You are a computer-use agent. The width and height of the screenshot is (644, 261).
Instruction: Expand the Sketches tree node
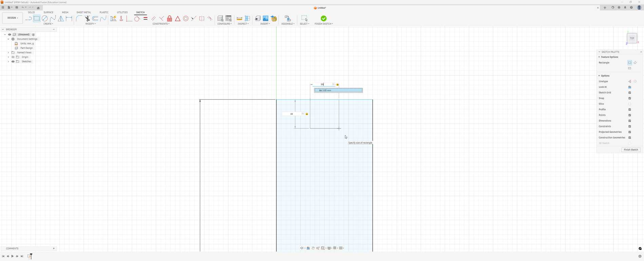(8, 62)
